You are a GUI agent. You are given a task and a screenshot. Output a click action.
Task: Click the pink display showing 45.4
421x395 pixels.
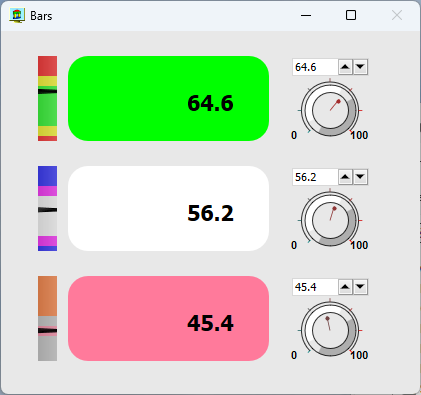point(168,318)
